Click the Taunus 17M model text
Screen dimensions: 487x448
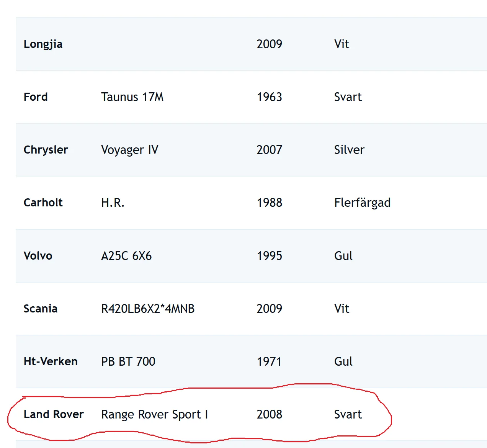(x=132, y=97)
